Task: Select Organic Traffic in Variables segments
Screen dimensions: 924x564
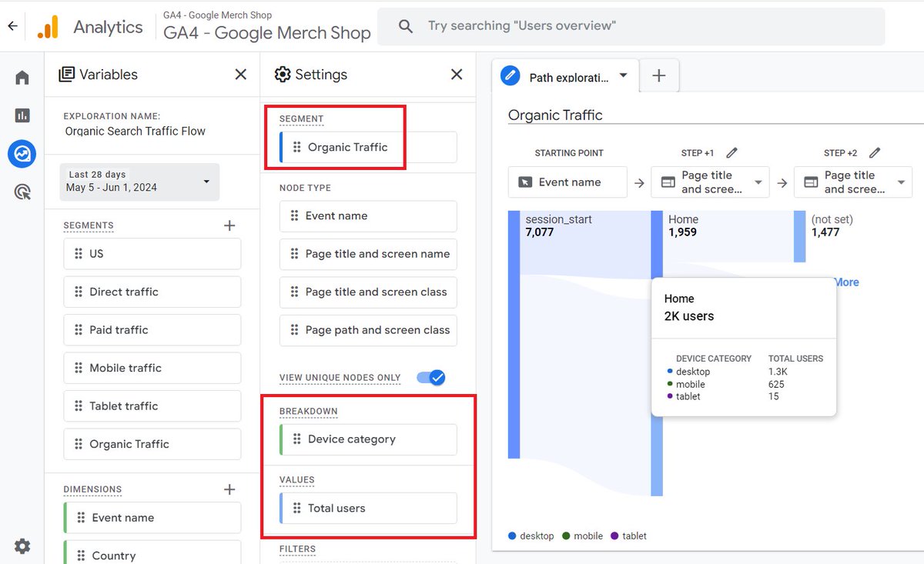Action: point(152,444)
